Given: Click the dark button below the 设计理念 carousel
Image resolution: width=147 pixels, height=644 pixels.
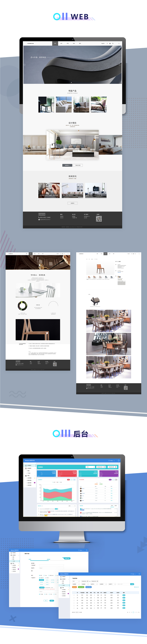Looking at the screenshot, I should (67, 165).
